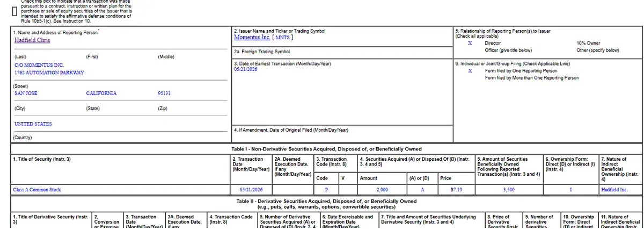
Task: Click the state value CALIFORNIA
Action: pyautogui.click(x=101, y=93)
